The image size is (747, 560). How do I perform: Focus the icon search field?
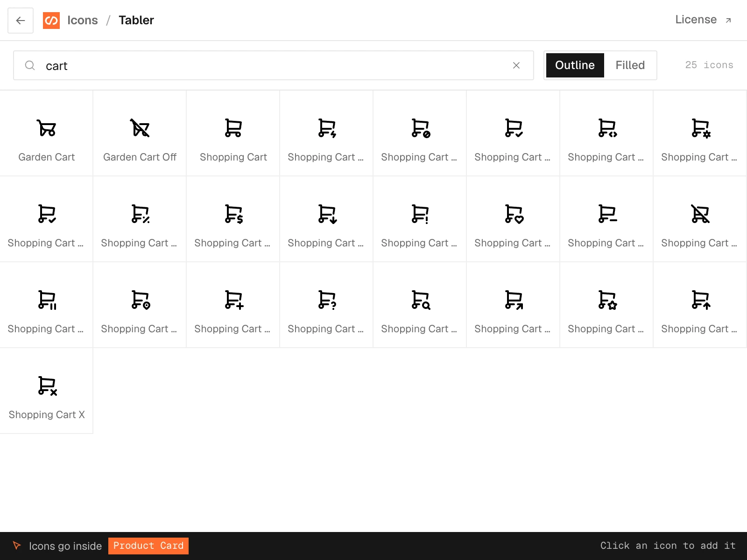click(x=274, y=65)
